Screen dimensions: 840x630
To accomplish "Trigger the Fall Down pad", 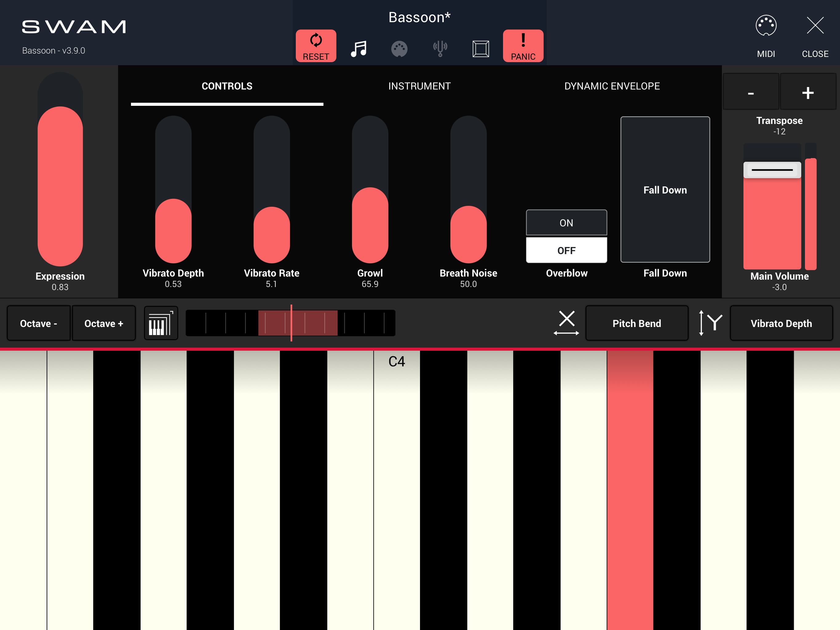I will pyautogui.click(x=665, y=189).
